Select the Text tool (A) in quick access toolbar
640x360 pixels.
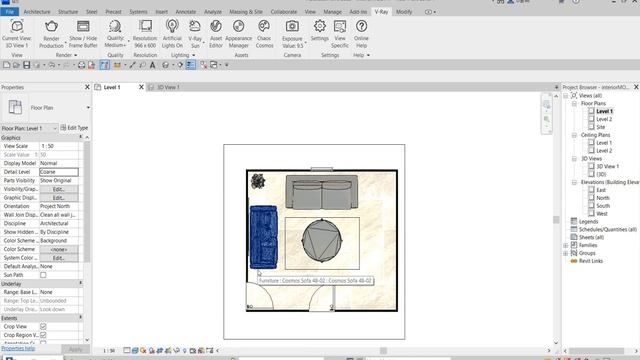coord(152,65)
